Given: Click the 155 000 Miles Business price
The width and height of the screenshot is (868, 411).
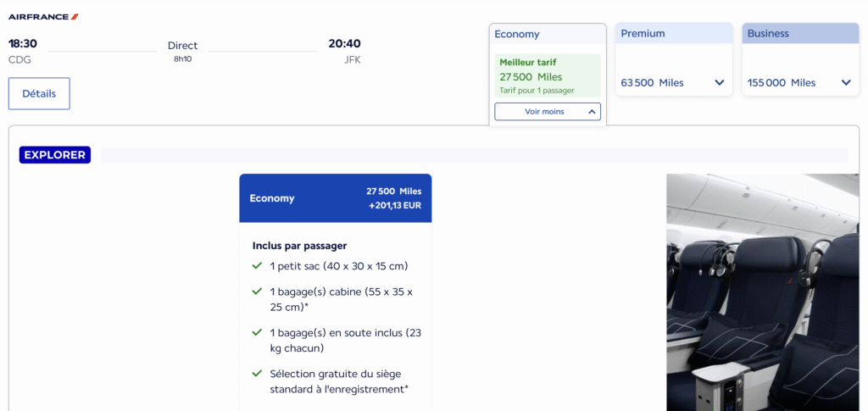Looking at the screenshot, I should pyautogui.click(x=782, y=83).
